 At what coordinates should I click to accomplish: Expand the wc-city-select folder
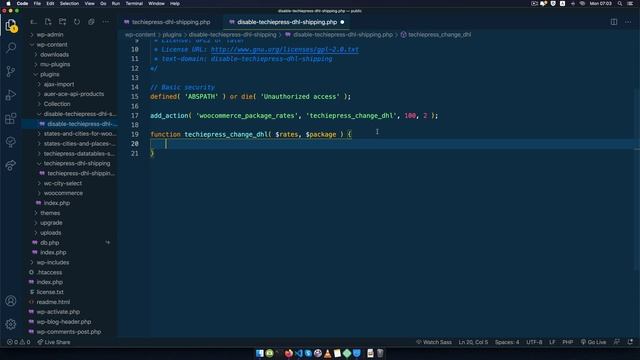coord(62,183)
